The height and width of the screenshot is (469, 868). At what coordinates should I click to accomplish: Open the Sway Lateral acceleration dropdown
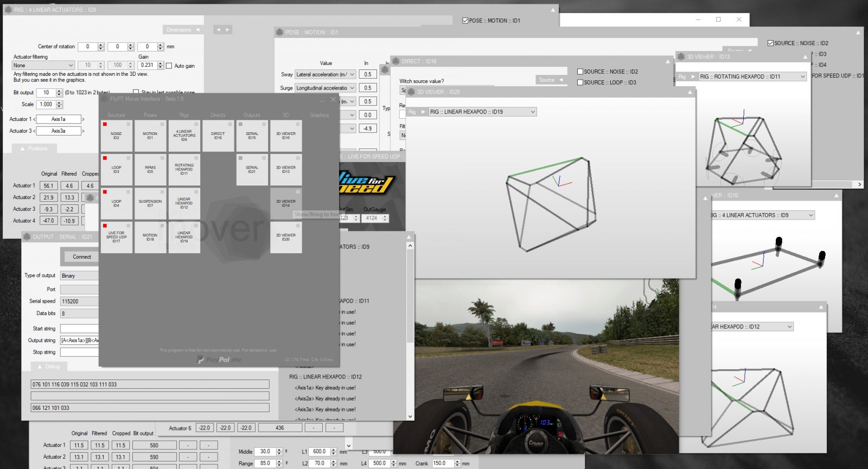pyautogui.click(x=325, y=74)
